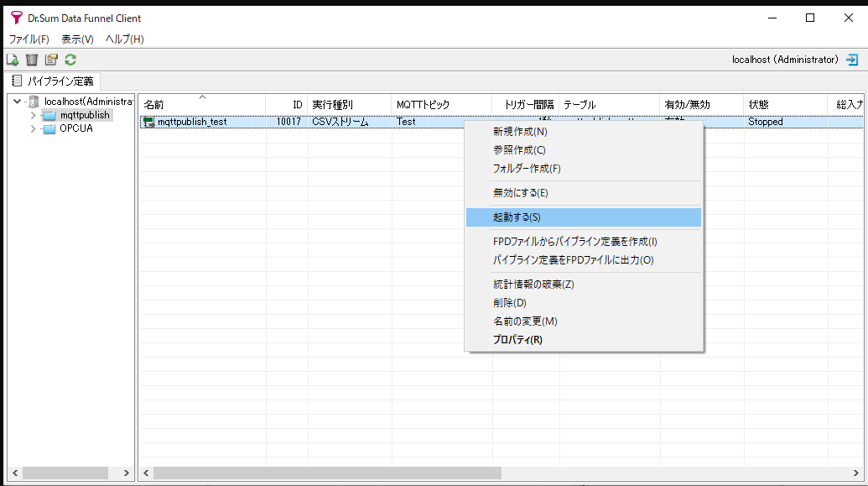The height and width of the screenshot is (486, 868).
Task: Click the OPCUA folder icon
Action: pyautogui.click(x=49, y=128)
